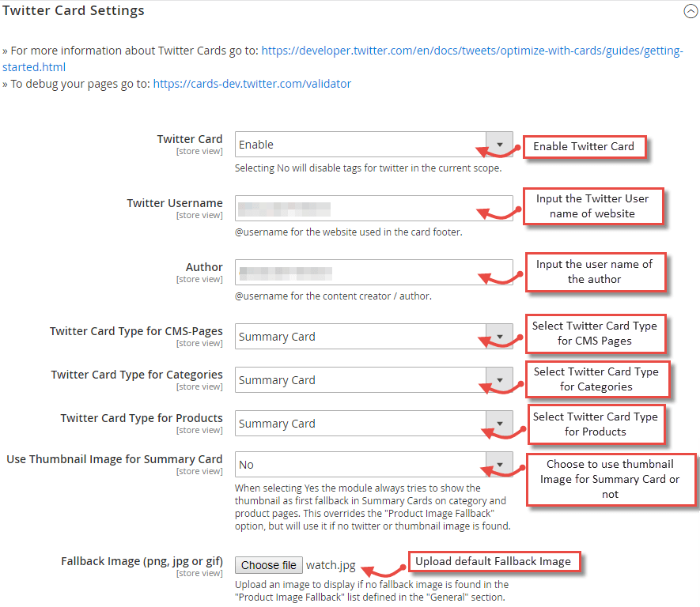Open the Use Thumbnail Image for Summary Card dropdown
The image size is (700, 607).
pos(373,464)
